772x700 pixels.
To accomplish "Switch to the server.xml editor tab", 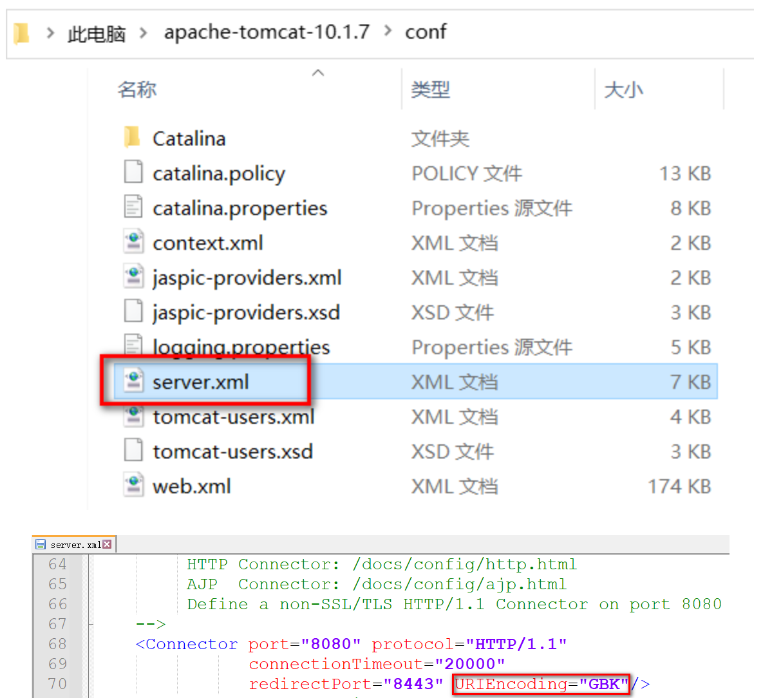I will pos(75,545).
